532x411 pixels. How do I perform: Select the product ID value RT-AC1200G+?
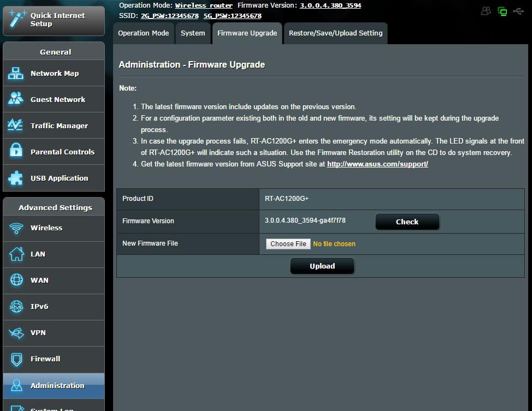pyautogui.click(x=287, y=199)
